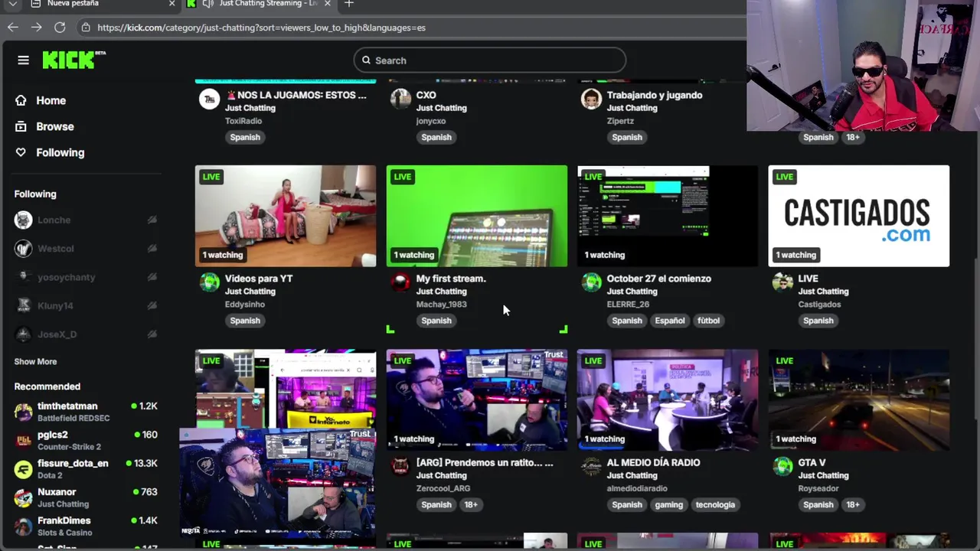
Task: Click Lonche avatar in Following list
Action: click(24, 220)
